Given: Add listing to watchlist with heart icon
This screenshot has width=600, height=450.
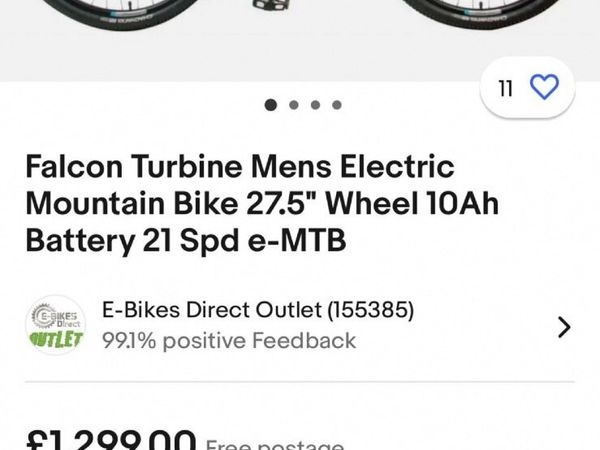Looking at the screenshot, I should pyautogui.click(x=543, y=89).
